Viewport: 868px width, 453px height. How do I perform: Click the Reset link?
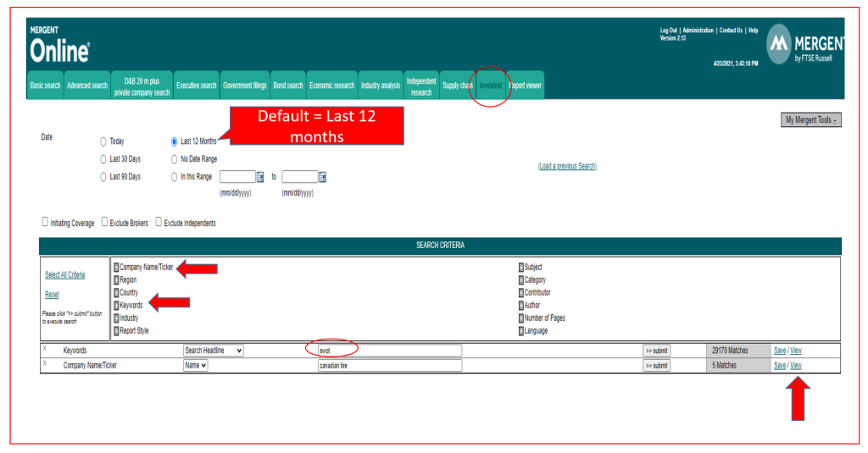[x=52, y=295]
